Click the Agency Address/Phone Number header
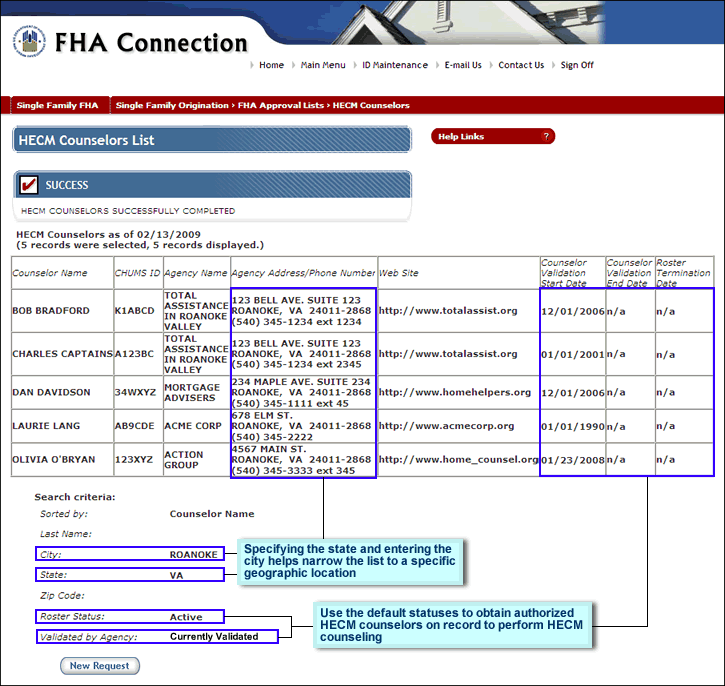 tap(303, 273)
